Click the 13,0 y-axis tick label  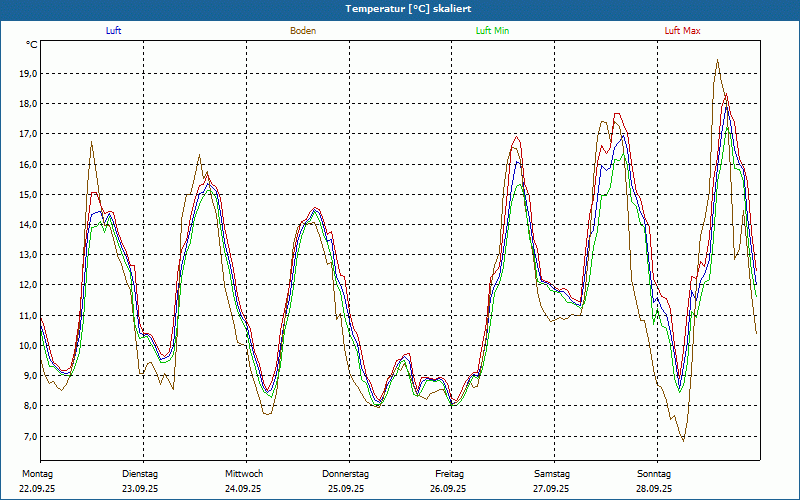coord(27,255)
